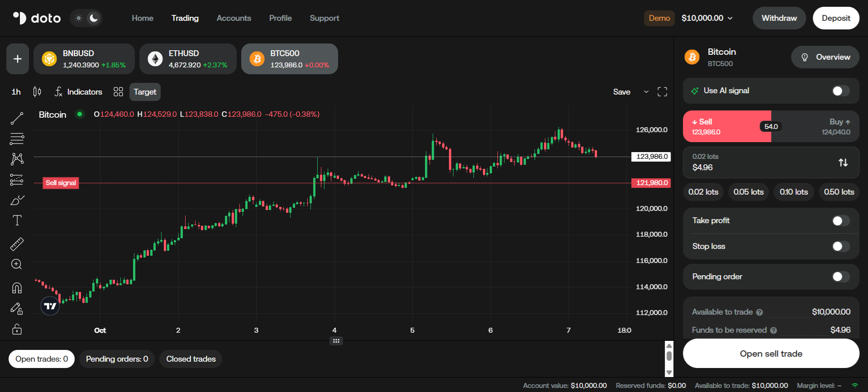Screen dimensions: 868x392
Task: Open the Profile page
Action: point(281,18)
